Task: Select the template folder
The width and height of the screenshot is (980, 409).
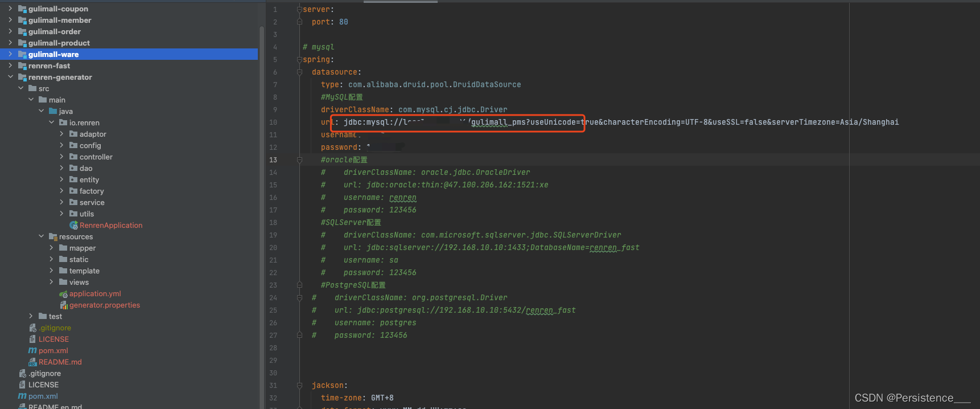Action: (84, 271)
